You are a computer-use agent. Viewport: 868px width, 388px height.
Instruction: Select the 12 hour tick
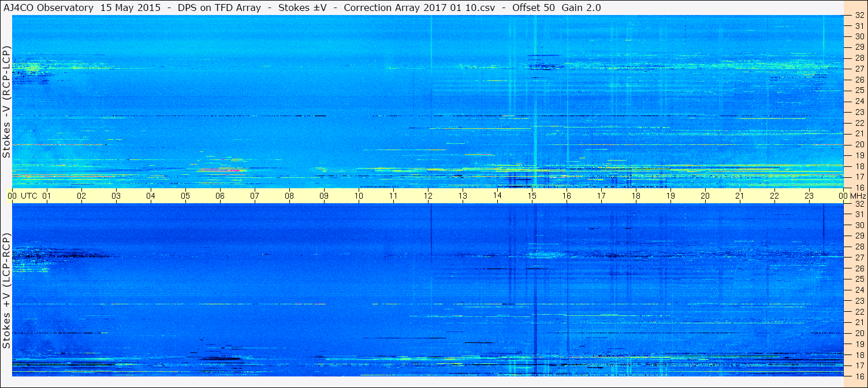[x=428, y=196]
